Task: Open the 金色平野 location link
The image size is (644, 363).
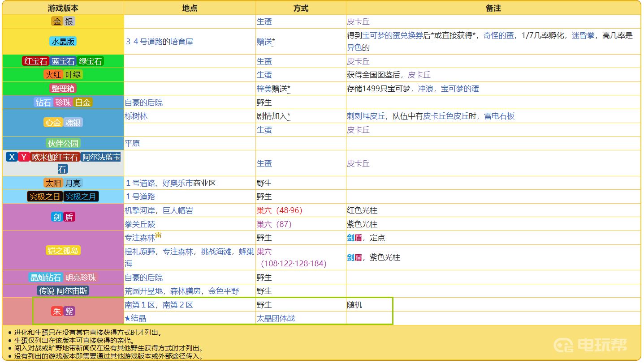Action: click(x=224, y=291)
